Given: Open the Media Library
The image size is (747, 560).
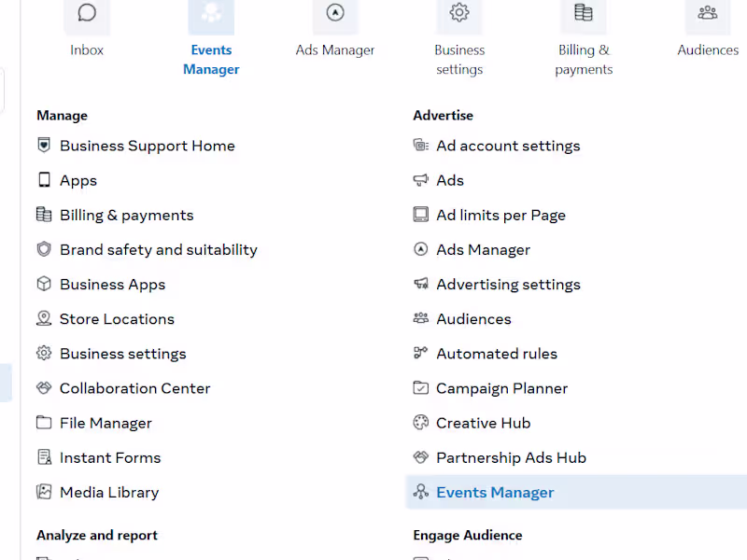Looking at the screenshot, I should (109, 492).
